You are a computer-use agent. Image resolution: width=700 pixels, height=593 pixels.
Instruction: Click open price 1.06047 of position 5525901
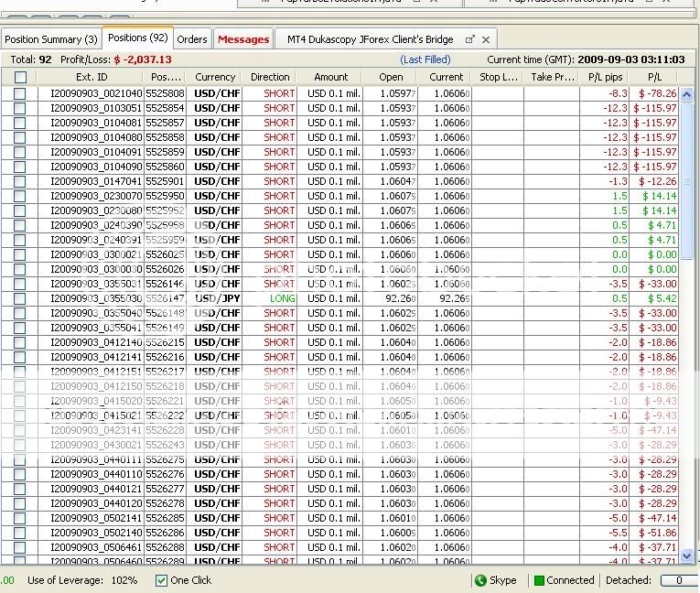coord(397,181)
